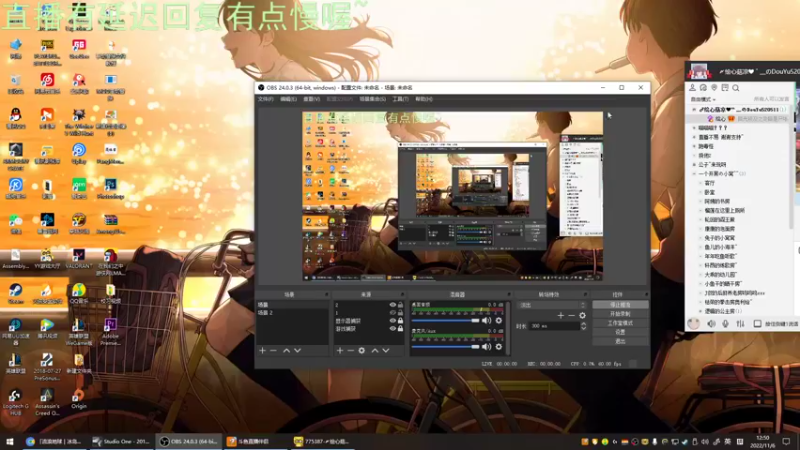Move the selected scene up
Screen dimensions: 800x450
(286, 351)
